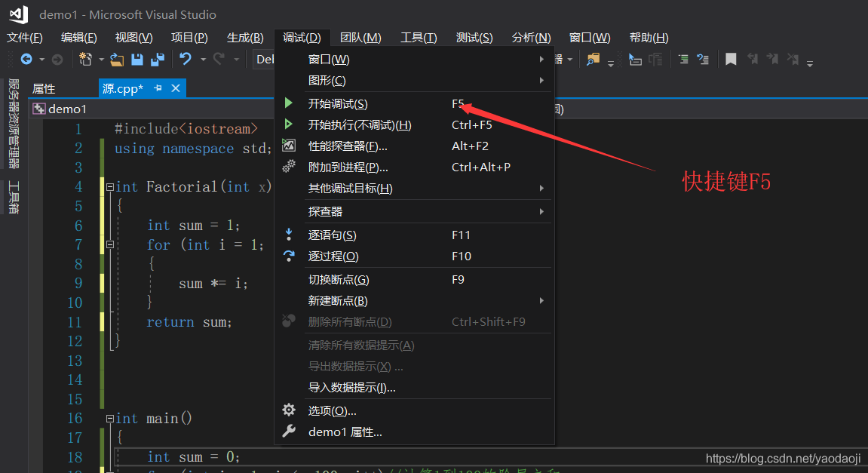
Task: Expand the 新建断点(B) submenu
Action: coord(415,301)
